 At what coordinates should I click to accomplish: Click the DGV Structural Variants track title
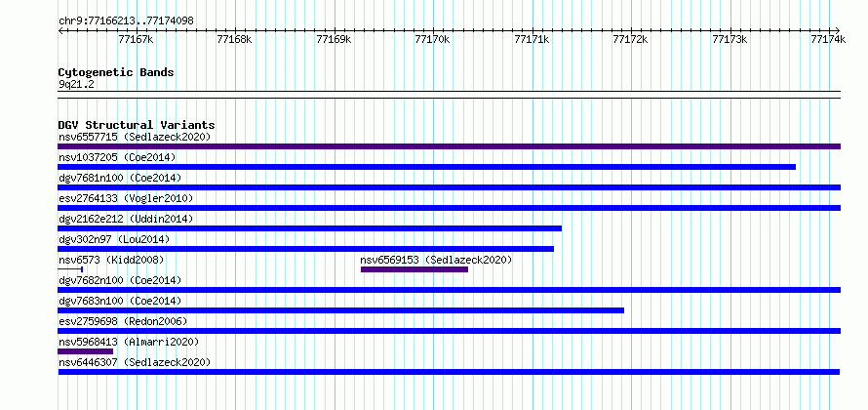(137, 125)
